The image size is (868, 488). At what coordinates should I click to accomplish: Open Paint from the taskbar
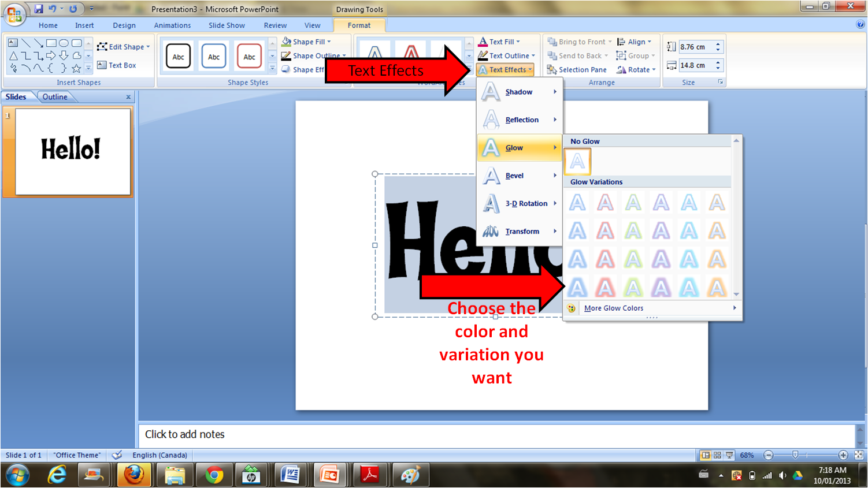410,475
